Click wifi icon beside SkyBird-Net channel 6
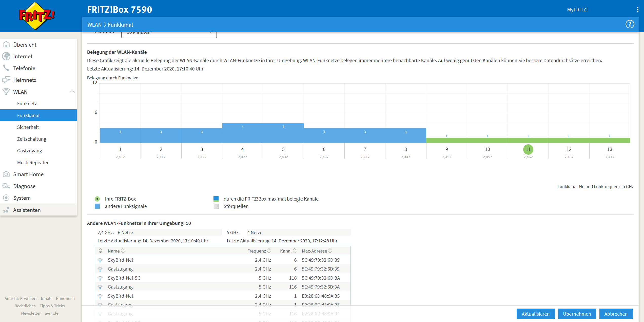Screen dimensions: 644x322 pos(100,260)
